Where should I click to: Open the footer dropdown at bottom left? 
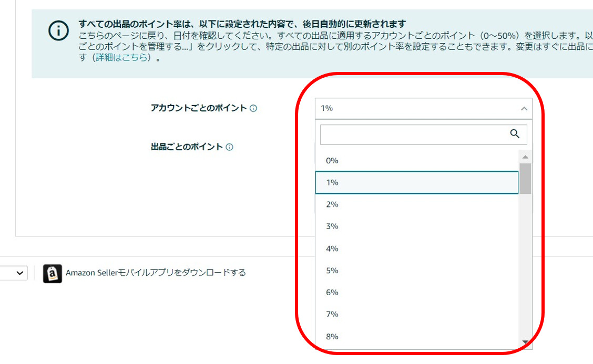[14, 273]
